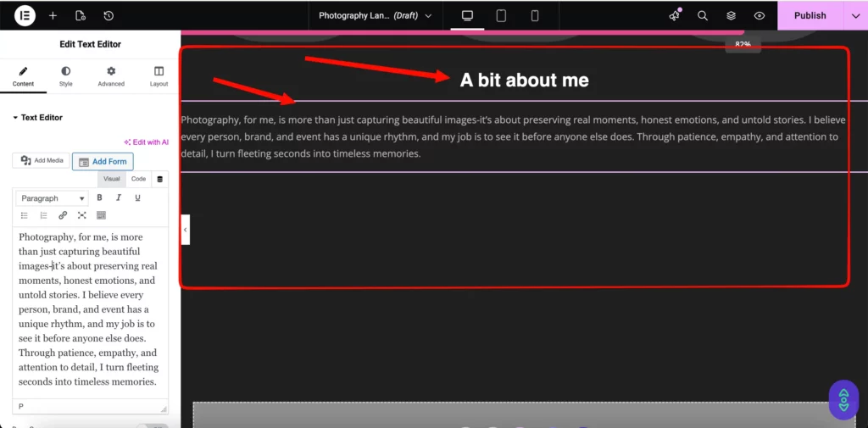Select the 'A bit about me' heading

point(524,81)
